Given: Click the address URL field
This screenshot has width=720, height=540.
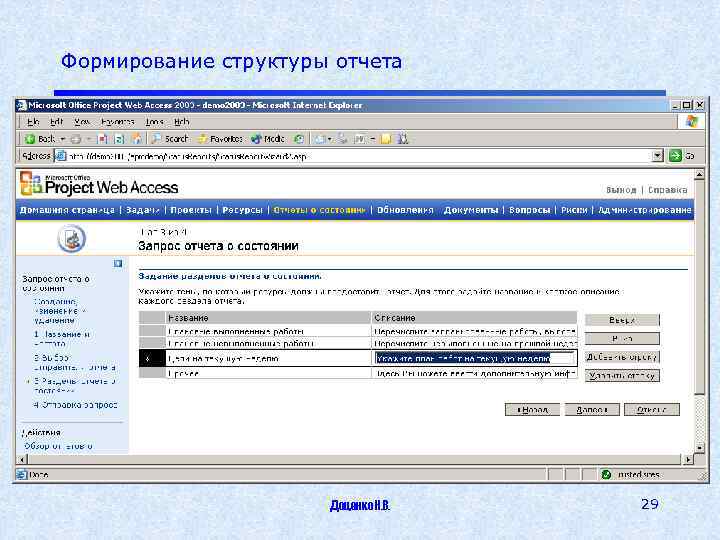Looking at the screenshot, I should [359, 156].
